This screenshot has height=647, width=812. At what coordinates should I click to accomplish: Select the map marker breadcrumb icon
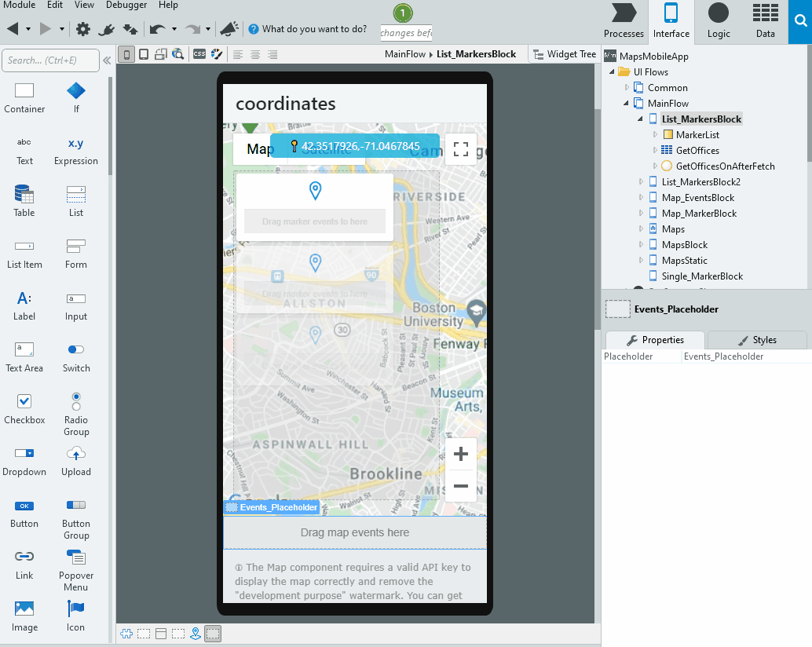(x=196, y=634)
